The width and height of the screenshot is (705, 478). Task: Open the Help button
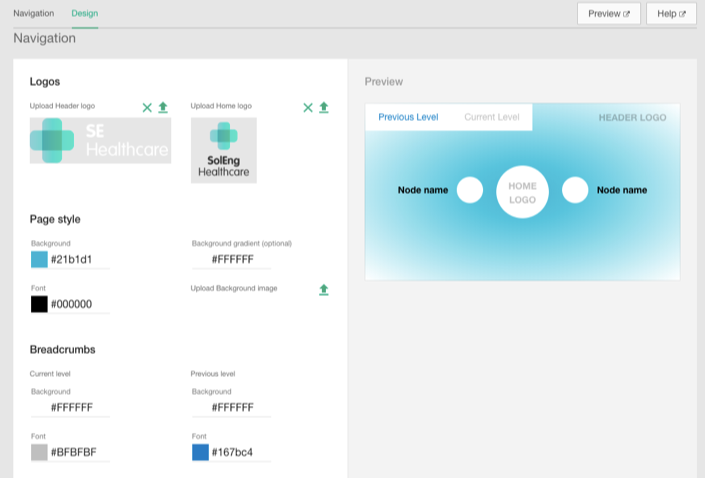point(671,14)
